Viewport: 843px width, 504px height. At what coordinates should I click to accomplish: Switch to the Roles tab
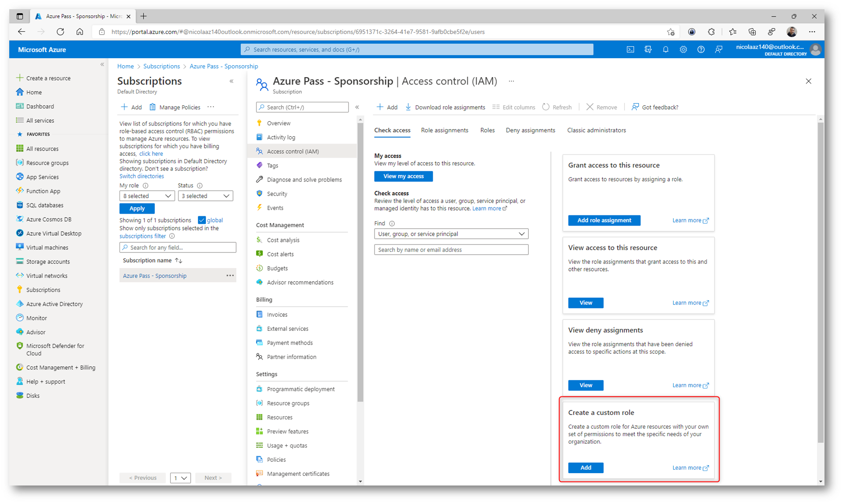click(487, 130)
